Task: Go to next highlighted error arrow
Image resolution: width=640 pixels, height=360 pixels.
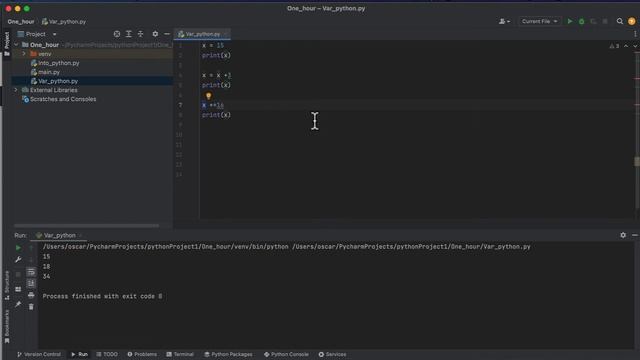Action: [x=635, y=46]
